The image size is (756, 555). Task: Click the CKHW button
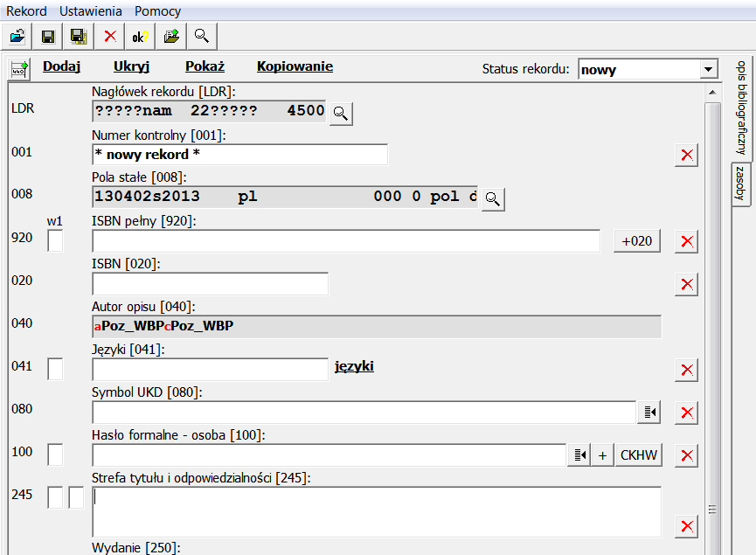coord(638,455)
